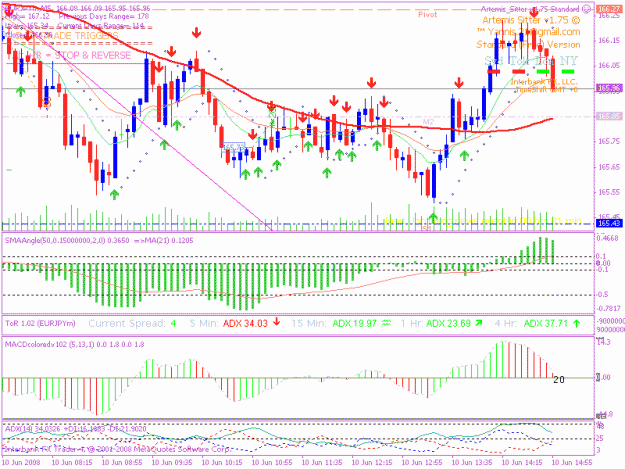Click the red down arrow after ADX 34.03
This screenshot has height=469, width=625.
coord(276,322)
